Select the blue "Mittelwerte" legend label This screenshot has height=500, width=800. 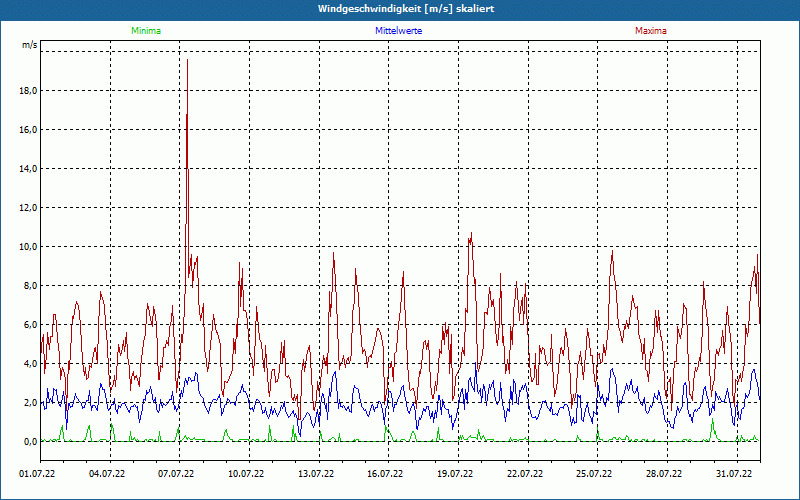(398, 31)
